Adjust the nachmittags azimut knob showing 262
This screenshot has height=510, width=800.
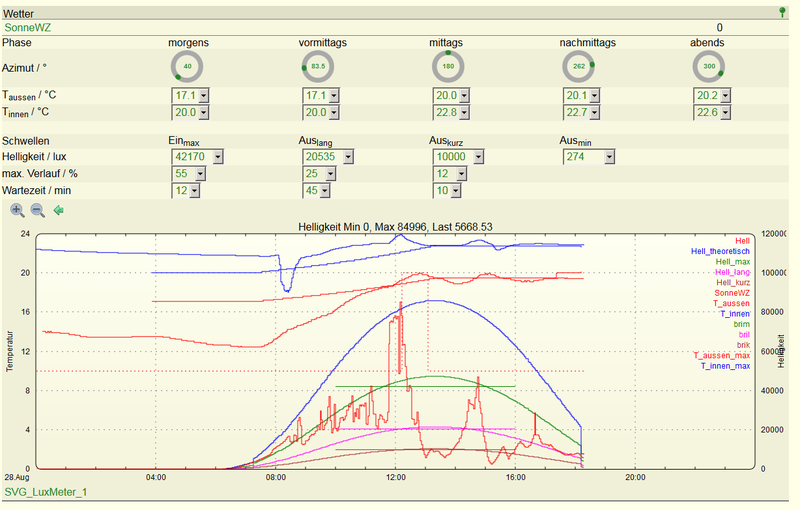point(579,66)
